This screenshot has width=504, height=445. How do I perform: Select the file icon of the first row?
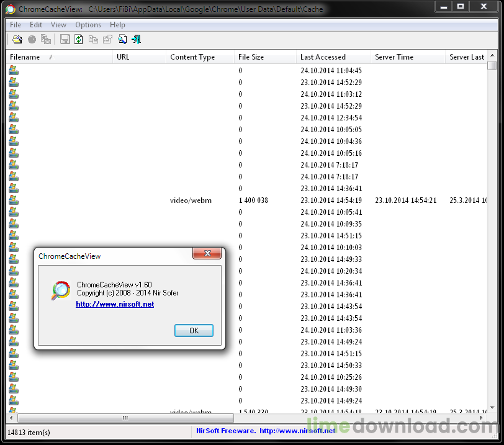click(13, 70)
